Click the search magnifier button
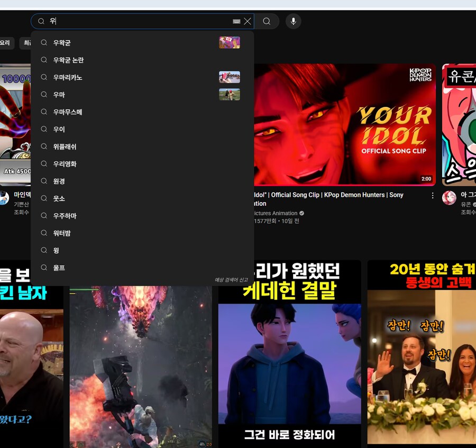 (x=267, y=21)
